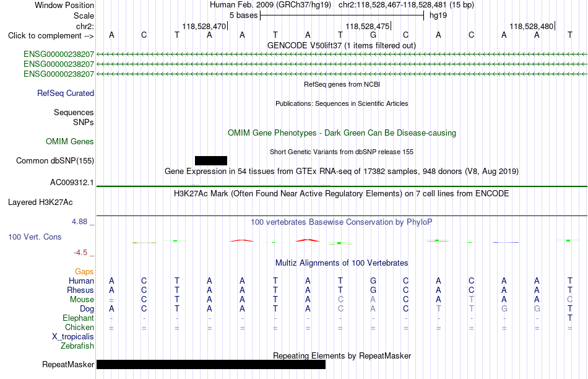Open 'Multiz Alignments of 100 Vertebrates' title
Image resolution: width=588 pixels, height=379 pixels.
342,263
